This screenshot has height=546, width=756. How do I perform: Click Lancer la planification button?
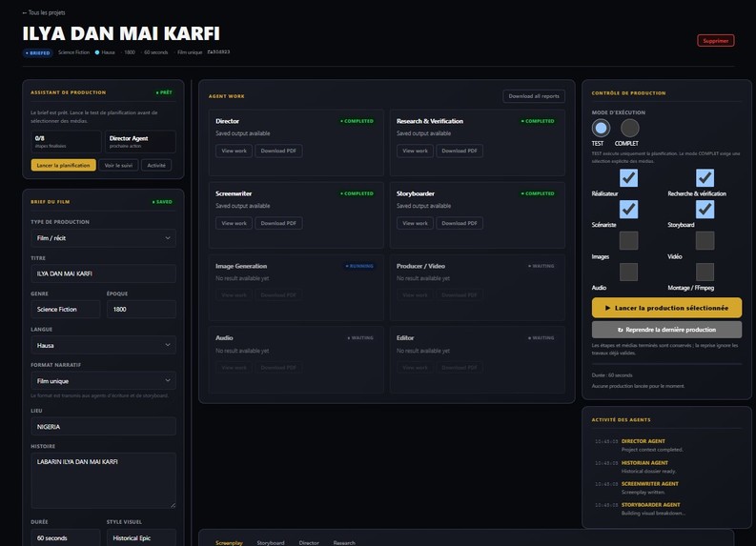pos(63,165)
